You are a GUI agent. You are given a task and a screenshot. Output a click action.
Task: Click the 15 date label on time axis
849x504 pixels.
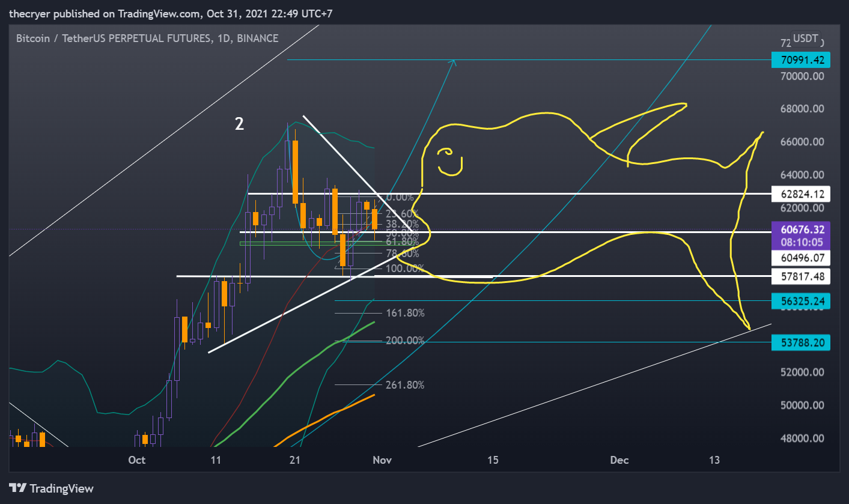(493, 460)
